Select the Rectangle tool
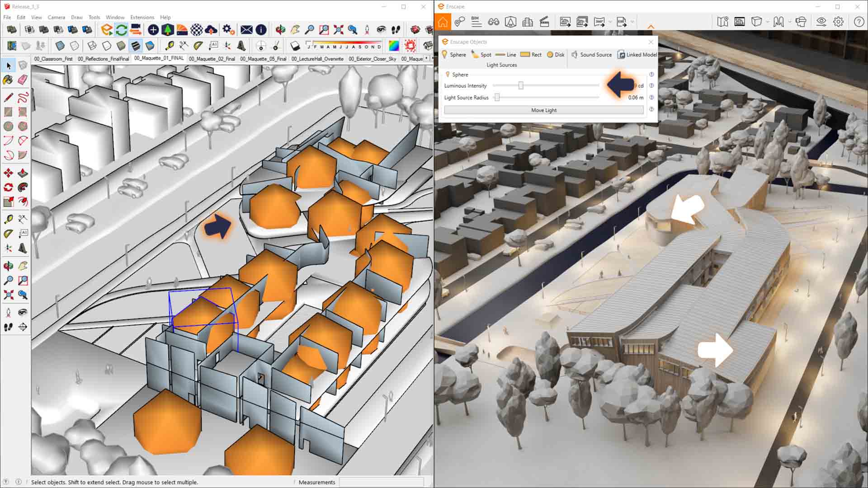This screenshot has width=868, height=488. (8, 112)
